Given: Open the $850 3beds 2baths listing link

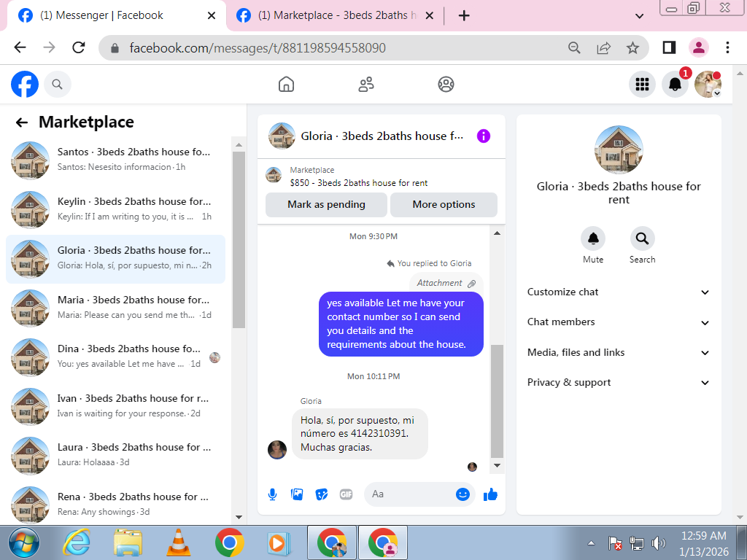Looking at the screenshot, I should tap(359, 183).
